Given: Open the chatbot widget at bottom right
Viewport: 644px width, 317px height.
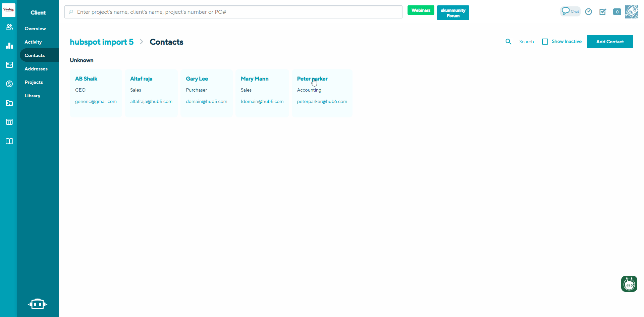Looking at the screenshot, I should pos(629,284).
